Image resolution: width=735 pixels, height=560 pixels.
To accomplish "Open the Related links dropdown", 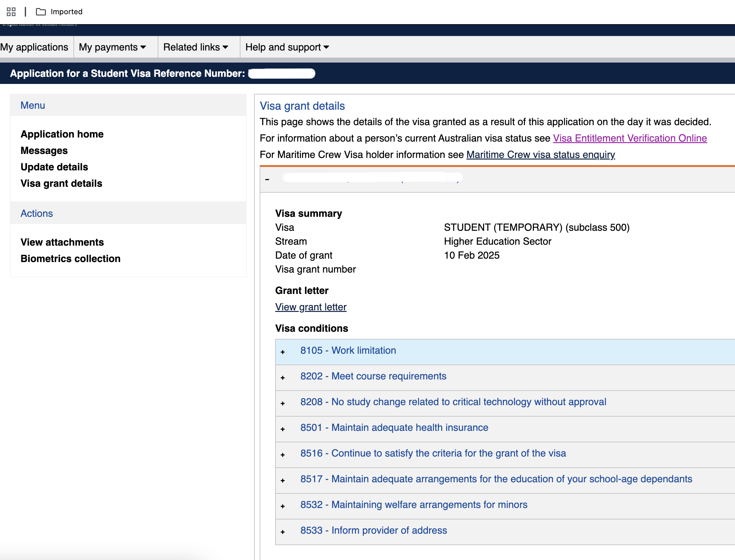I will click(x=196, y=47).
